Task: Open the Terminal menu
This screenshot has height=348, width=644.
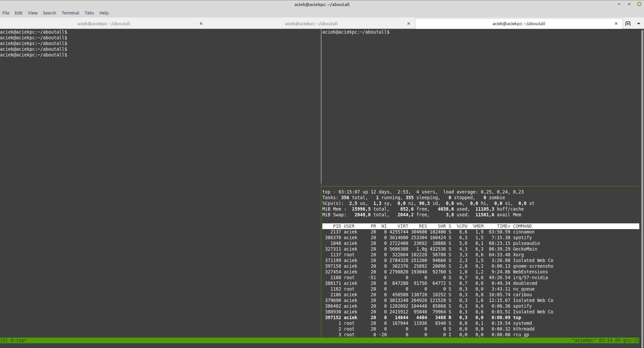Action: 70,13
